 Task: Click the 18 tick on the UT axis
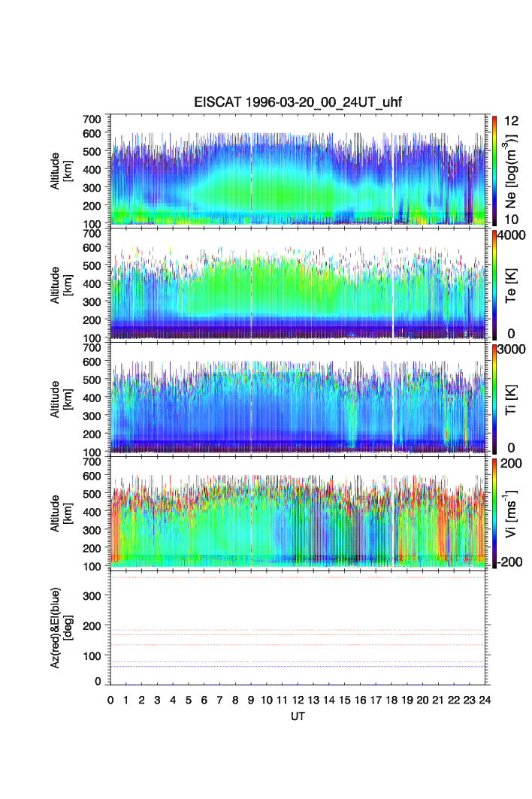391,700
